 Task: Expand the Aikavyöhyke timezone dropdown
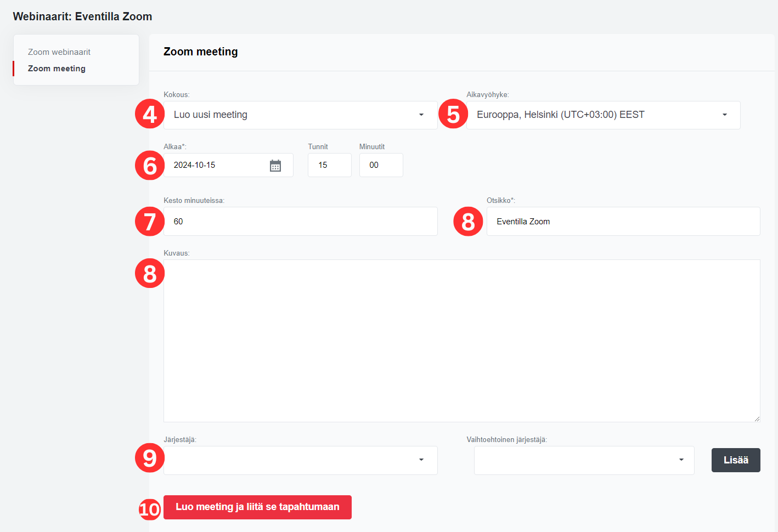click(x=603, y=115)
